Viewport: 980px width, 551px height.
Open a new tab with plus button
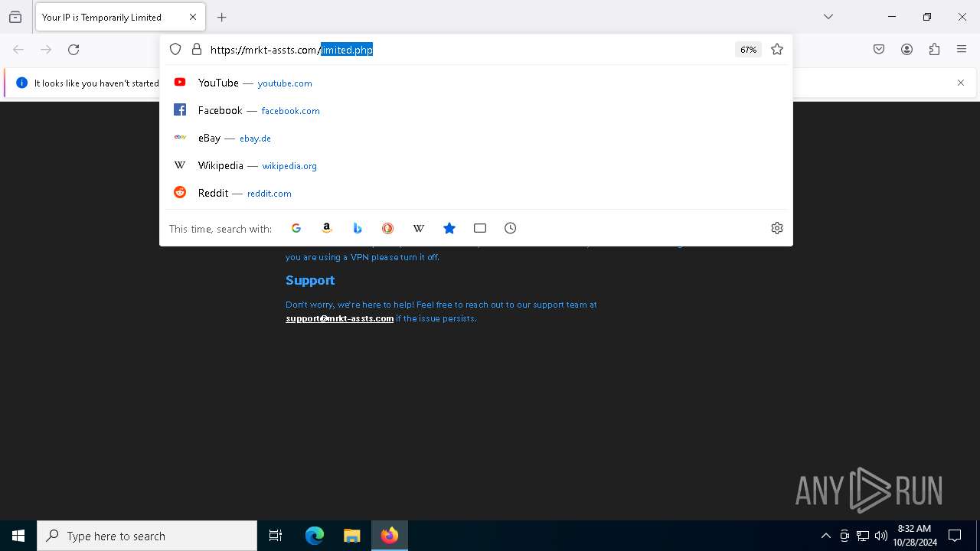point(222,17)
